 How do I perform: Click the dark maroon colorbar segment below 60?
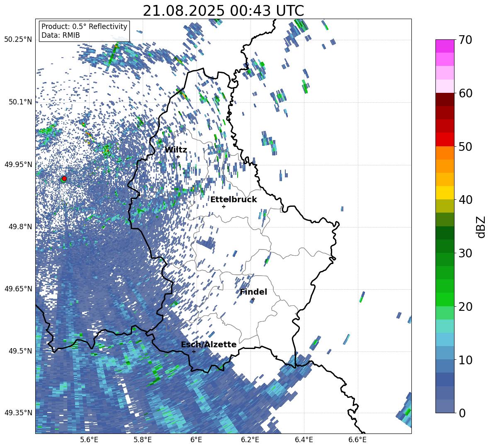[x=445, y=99]
